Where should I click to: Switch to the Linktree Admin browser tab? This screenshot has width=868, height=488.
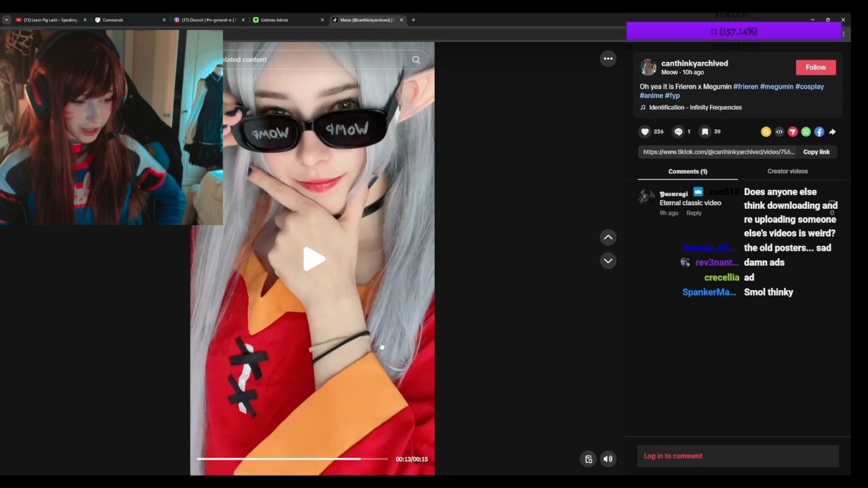285,20
